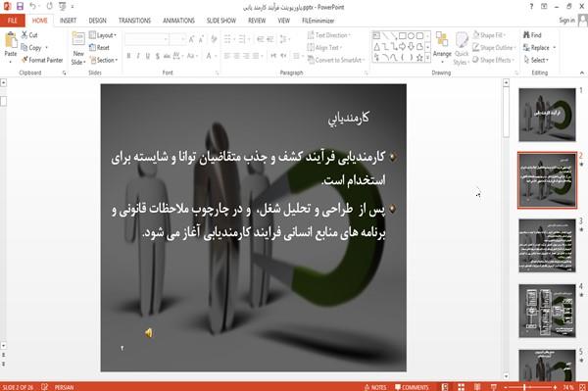588x391 pixels.
Task: Increase font size
Action: pyautogui.click(x=192, y=39)
